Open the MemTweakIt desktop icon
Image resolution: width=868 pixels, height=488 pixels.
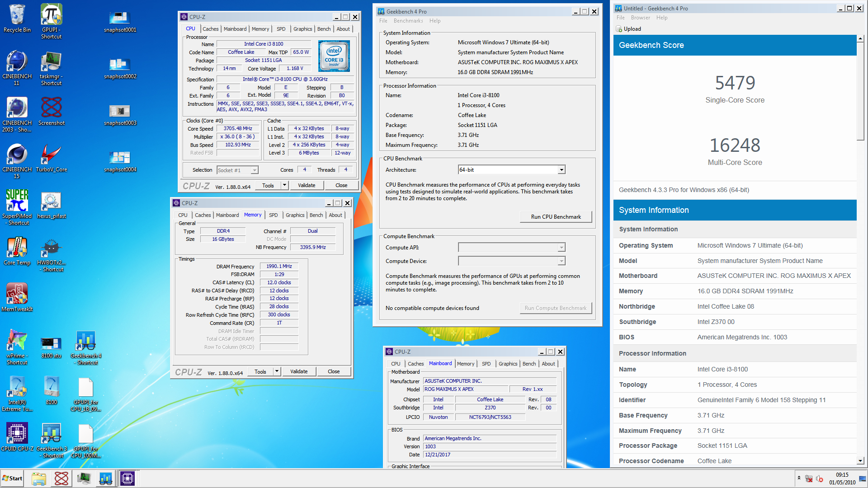(17, 297)
